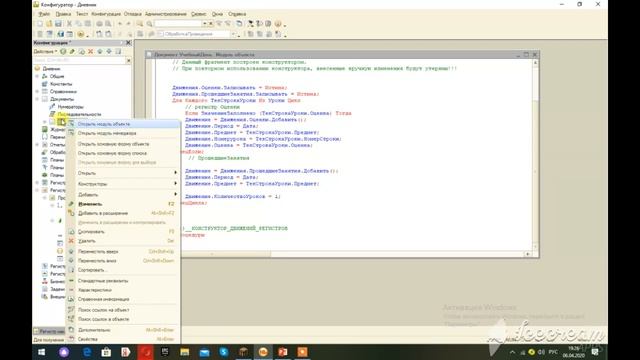Select the Общие tree node
The image size is (640, 360).
pyautogui.click(x=57, y=76)
